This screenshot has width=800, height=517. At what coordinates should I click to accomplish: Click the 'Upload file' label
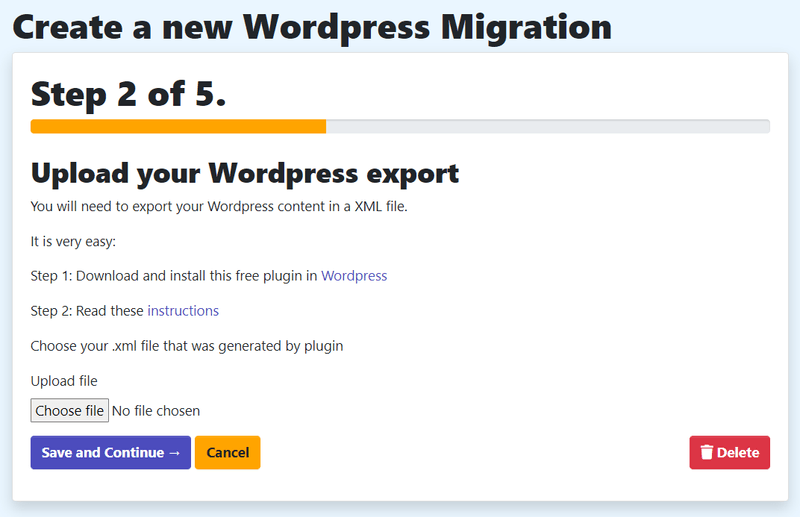[64, 381]
